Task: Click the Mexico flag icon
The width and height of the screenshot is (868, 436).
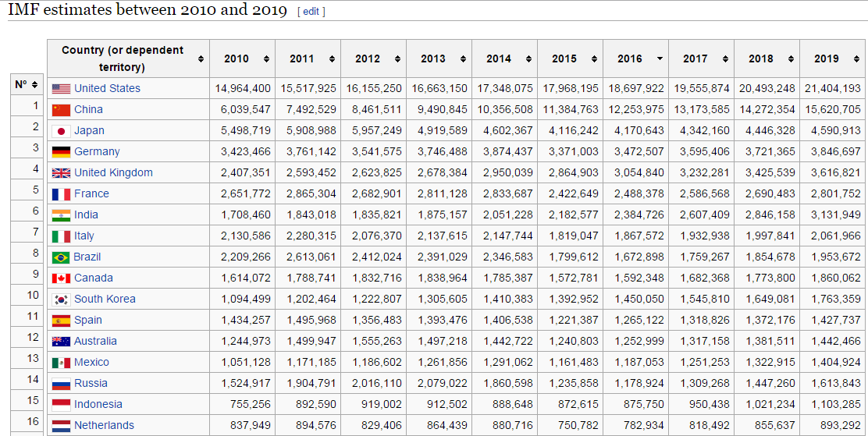Action: point(61,363)
